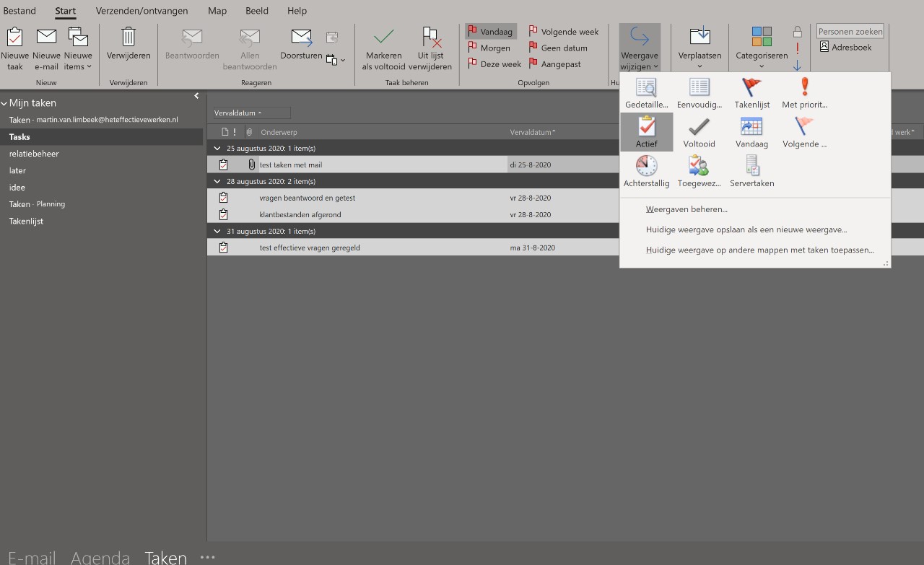Choose the Volgende 7 dagen view

pyautogui.click(x=804, y=132)
